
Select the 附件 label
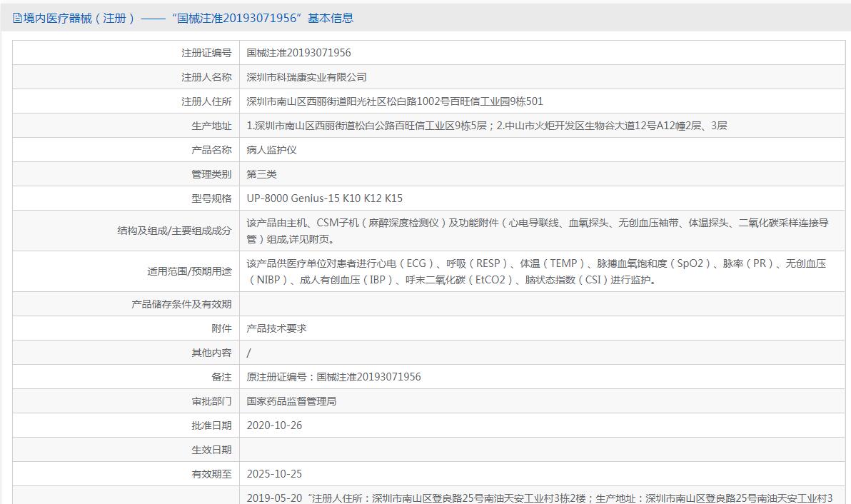(x=221, y=328)
